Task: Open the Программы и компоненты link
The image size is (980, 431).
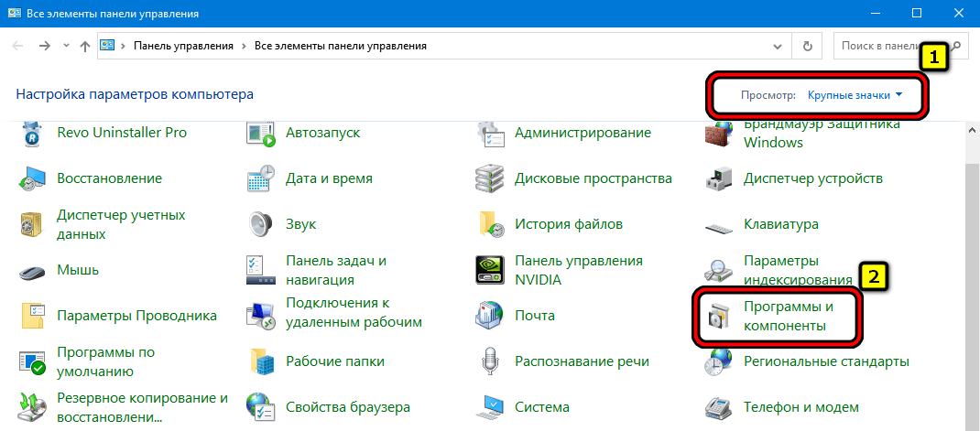Action: pyautogui.click(x=789, y=316)
